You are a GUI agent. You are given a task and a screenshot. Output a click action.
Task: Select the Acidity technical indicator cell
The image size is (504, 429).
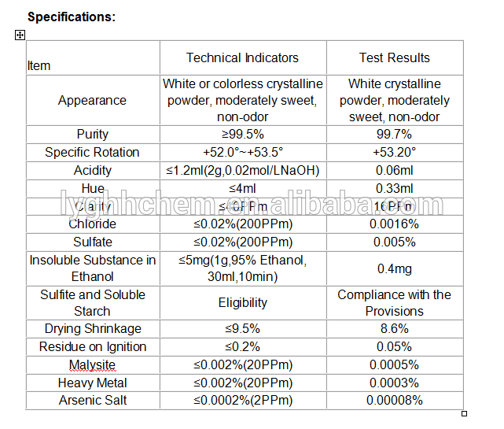242,170
